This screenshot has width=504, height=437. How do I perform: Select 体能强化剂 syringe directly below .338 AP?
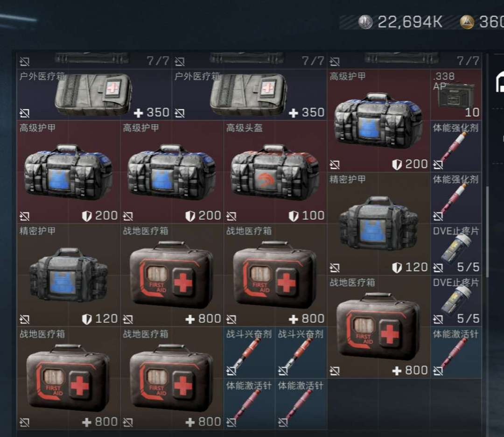[x=456, y=146]
